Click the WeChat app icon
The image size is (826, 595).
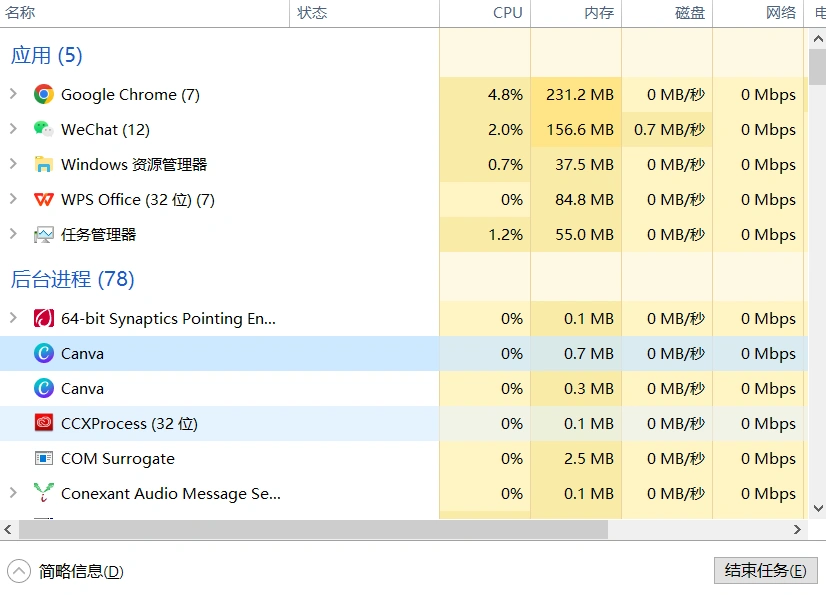pyautogui.click(x=43, y=129)
